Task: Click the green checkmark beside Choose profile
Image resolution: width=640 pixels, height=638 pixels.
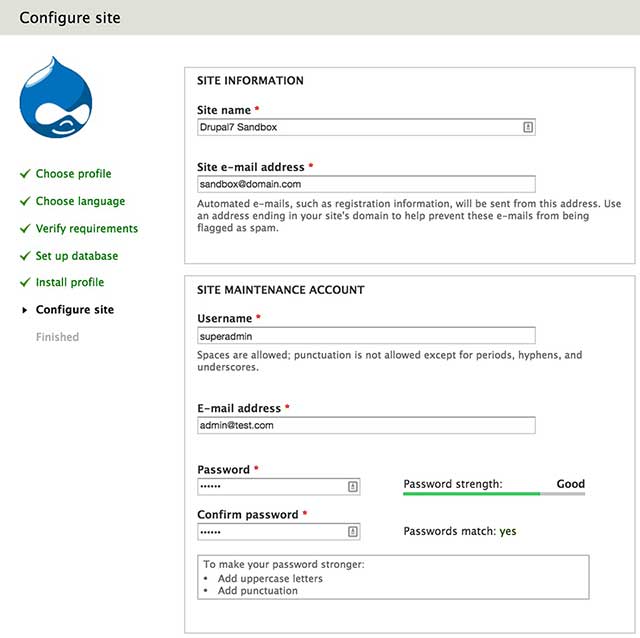Action: 25,174
